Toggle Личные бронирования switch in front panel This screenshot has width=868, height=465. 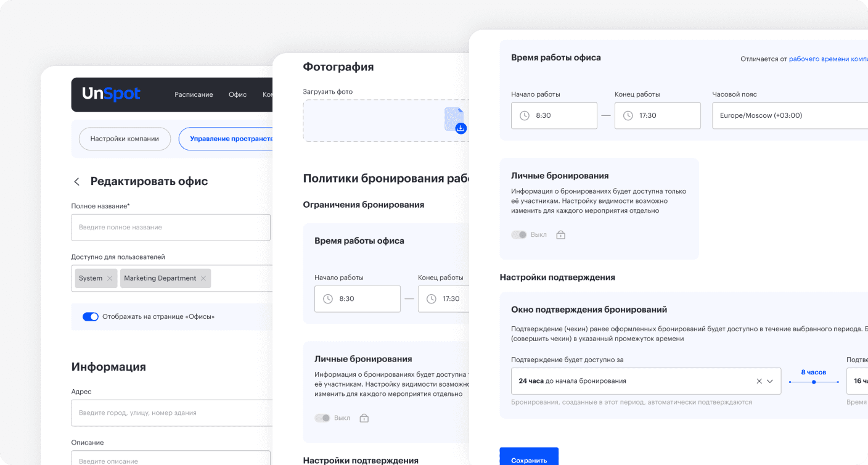pos(519,235)
